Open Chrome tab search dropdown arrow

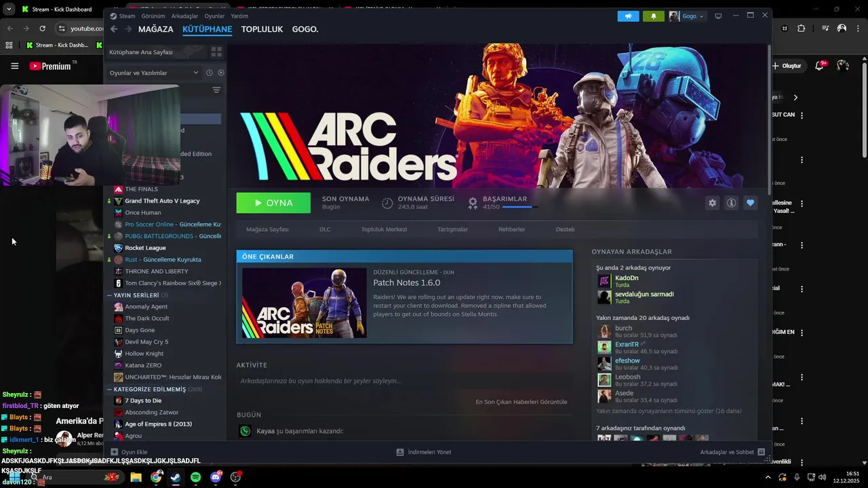(x=9, y=9)
